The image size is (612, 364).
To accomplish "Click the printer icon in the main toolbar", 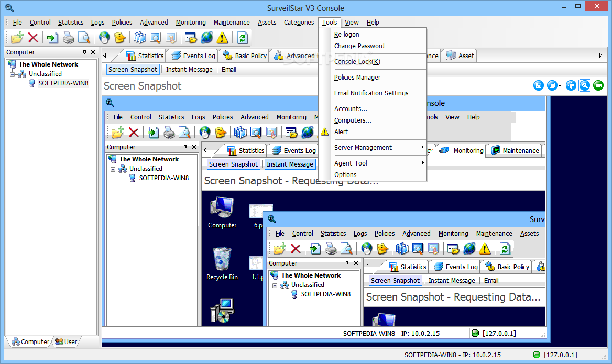I will coord(68,38).
